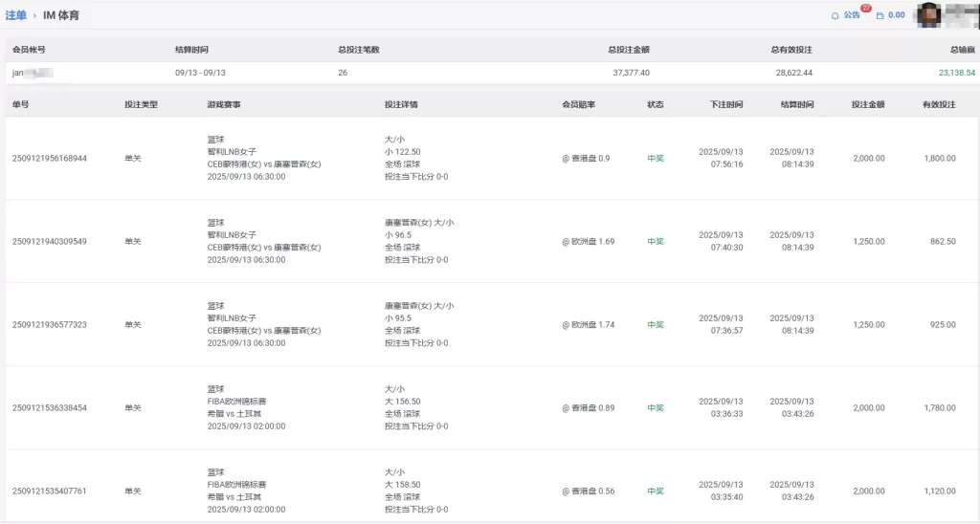Open the user avatar profile picture
The height and width of the screenshot is (524, 980).
click(x=928, y=14)
